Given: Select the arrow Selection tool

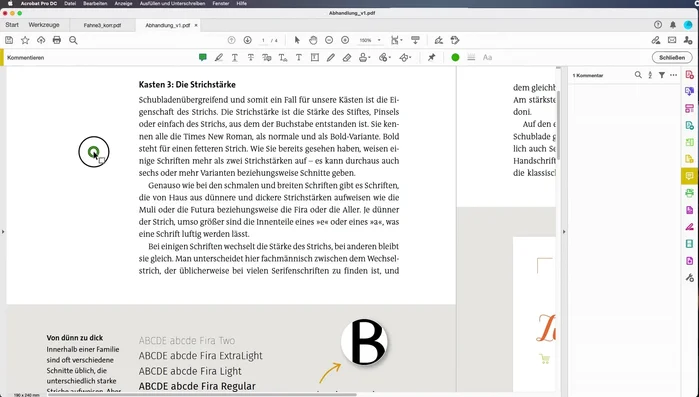Looking at the screenshot, I should click(x=297, y=40).
